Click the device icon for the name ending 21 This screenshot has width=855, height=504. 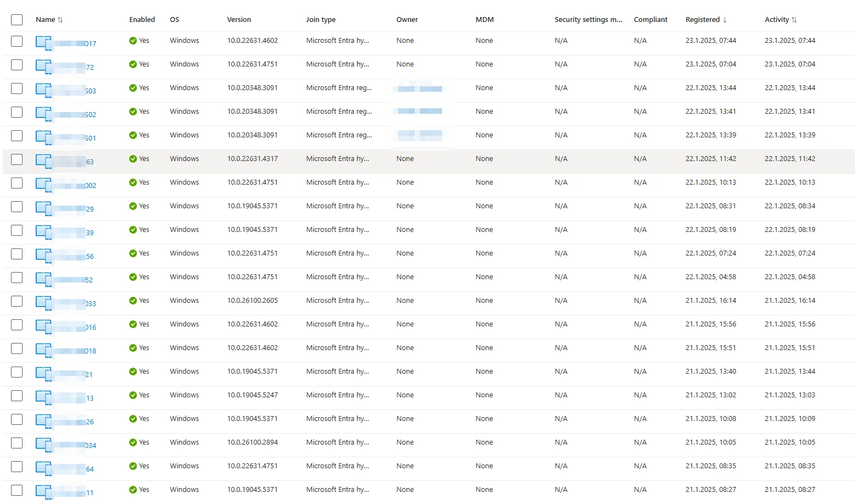[43, 374]
